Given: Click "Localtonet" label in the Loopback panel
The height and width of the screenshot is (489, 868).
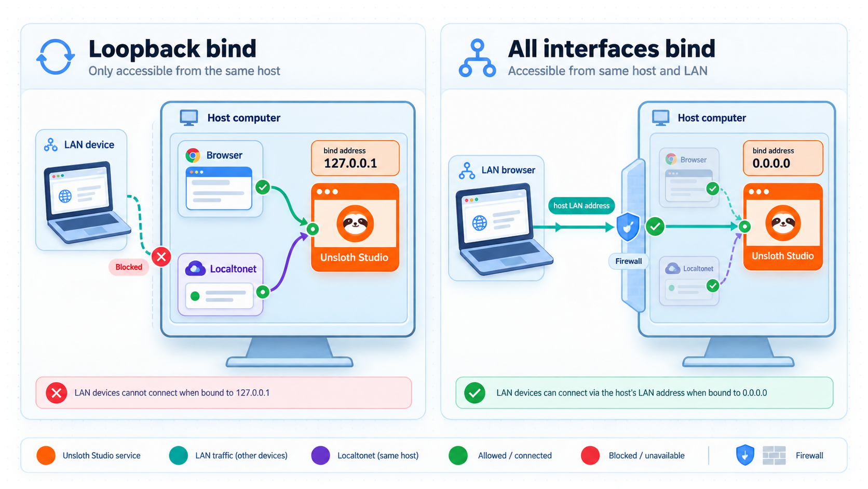Looking at the screenshot, I should click(233, 269).
